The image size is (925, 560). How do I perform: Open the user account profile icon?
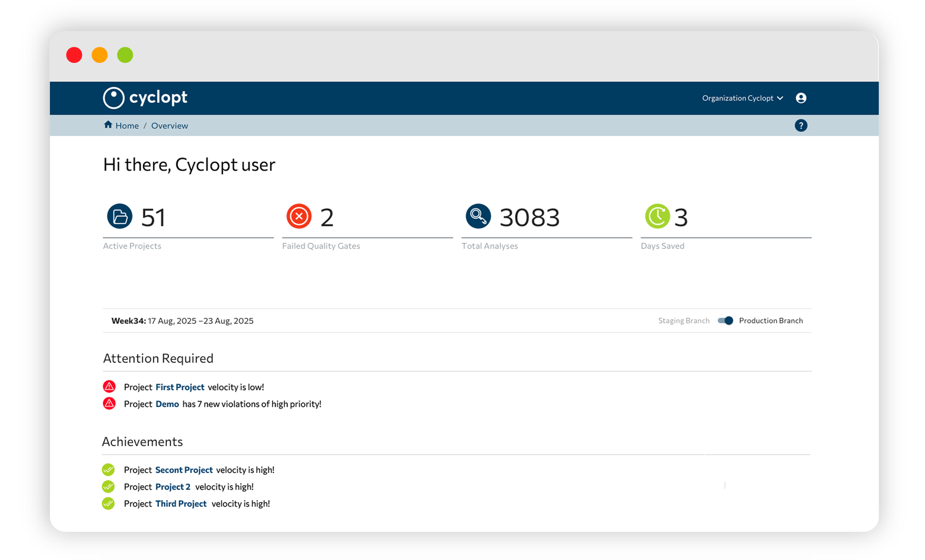point(801,98)
